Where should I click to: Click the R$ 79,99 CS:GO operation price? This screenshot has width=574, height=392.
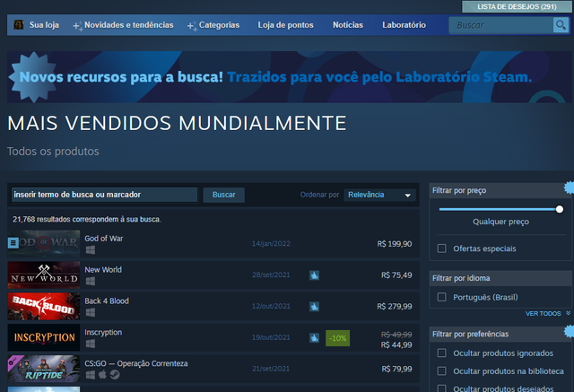pyautogui.click(x=396, y=369)
